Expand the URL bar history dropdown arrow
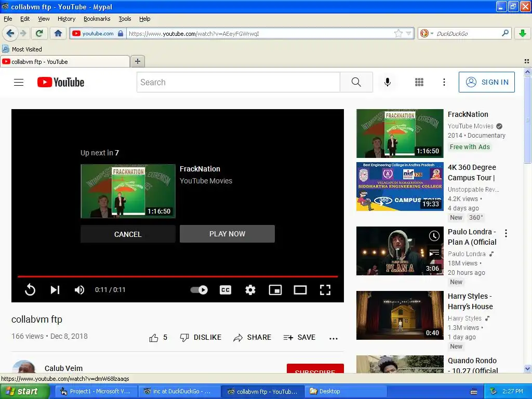The height and width of the screenshot is (399, 532). [408, 33]
